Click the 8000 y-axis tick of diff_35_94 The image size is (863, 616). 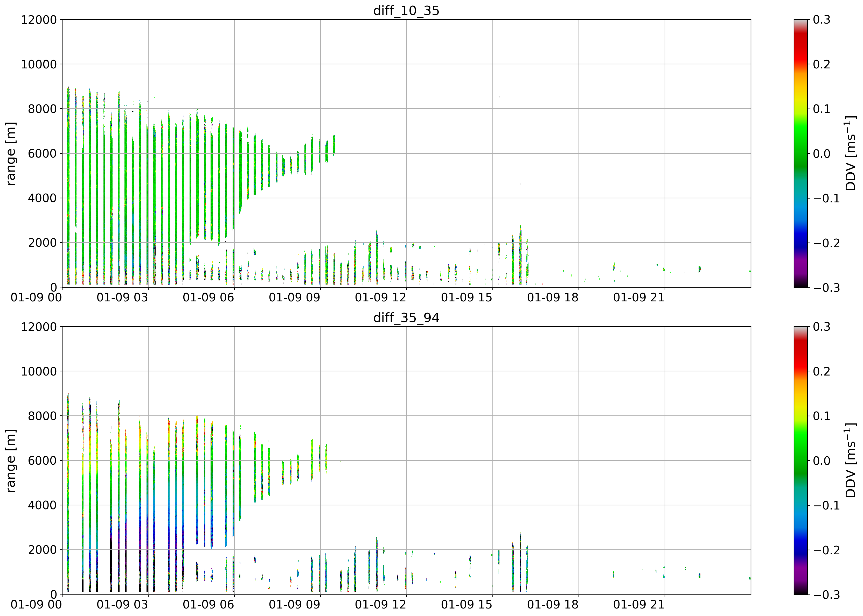click(x=42, y=416)
